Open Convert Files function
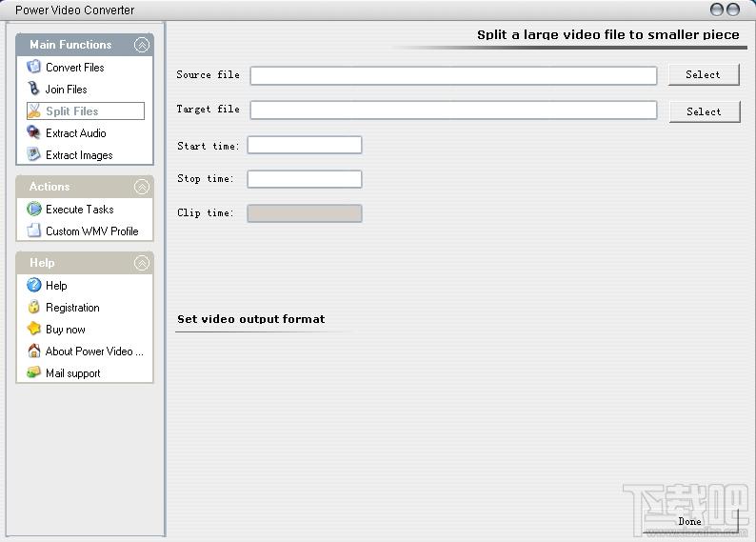Image resolution: width=756 pixels, height=542 pixels. click(x=74, y=68)
